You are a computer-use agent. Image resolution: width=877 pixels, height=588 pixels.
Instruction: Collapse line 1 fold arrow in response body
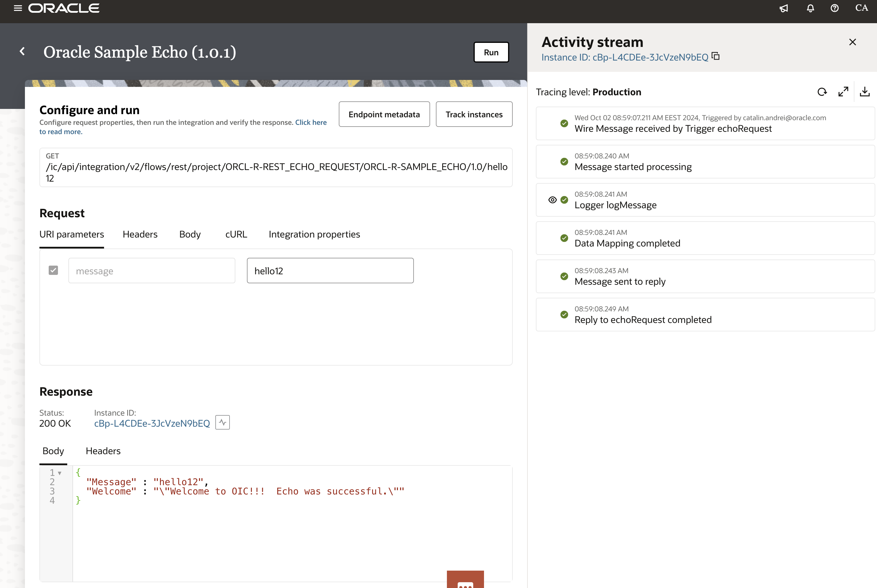click(60, 473)
